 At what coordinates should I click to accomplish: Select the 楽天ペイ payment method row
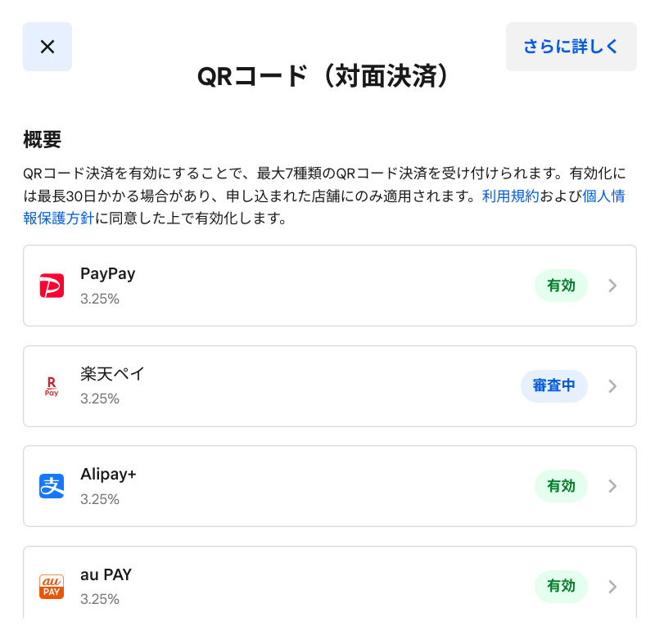(x=327, y=386)
